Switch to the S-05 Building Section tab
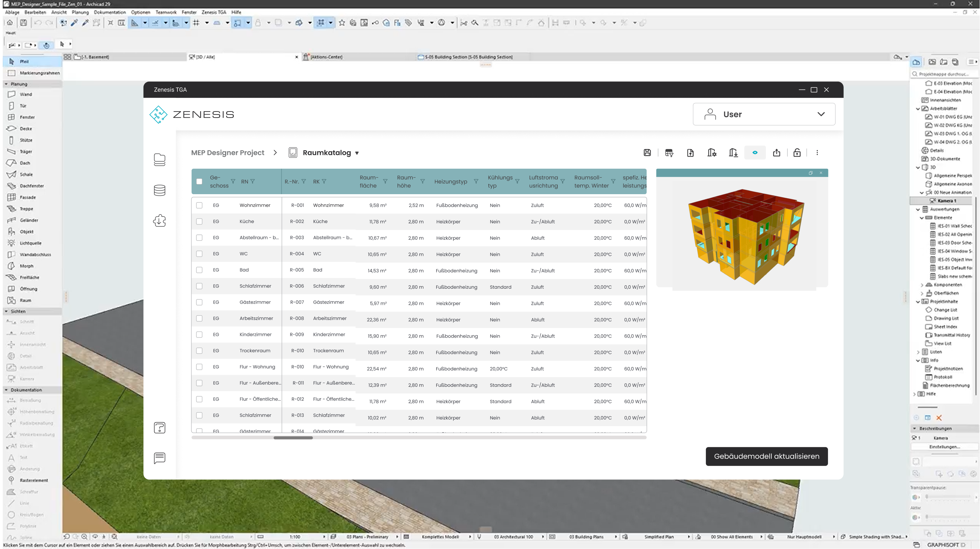 (468, 57)
